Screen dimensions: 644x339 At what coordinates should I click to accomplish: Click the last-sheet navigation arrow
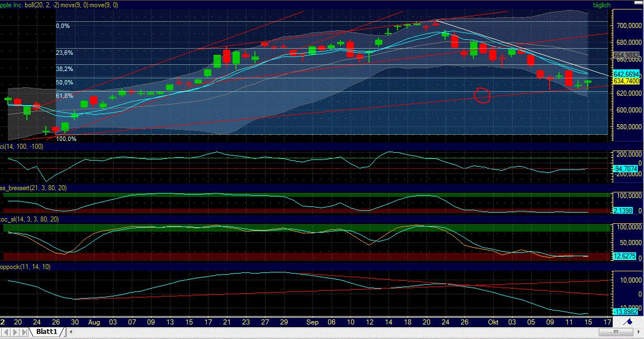pyautogui.click(x=24, y=332)
